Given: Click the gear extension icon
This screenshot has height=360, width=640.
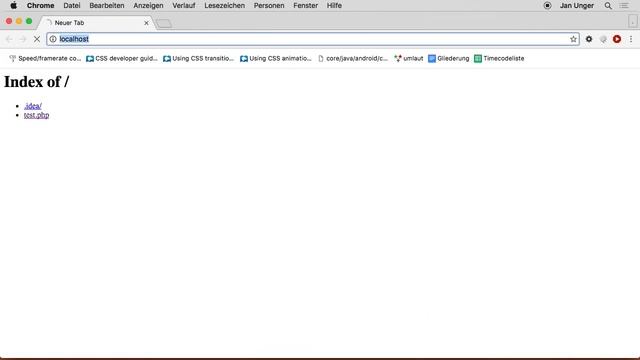Looking at the screenshot, I should pyautogui.click(x=589, y=39).
